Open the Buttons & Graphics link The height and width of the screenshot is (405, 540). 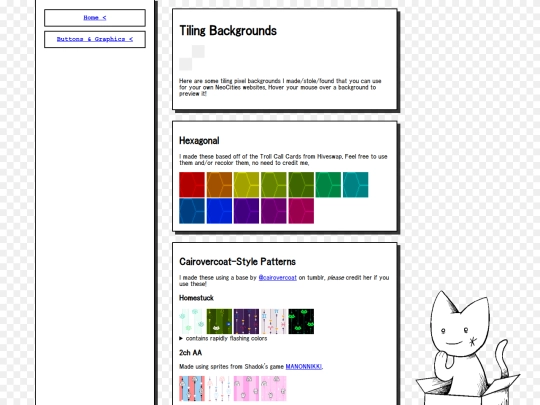(x=95, y=39)
